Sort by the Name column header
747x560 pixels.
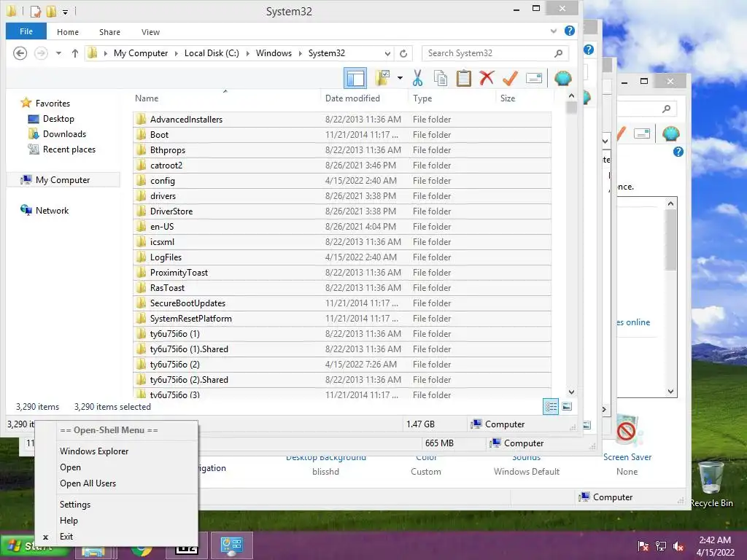tap(225, 98)
